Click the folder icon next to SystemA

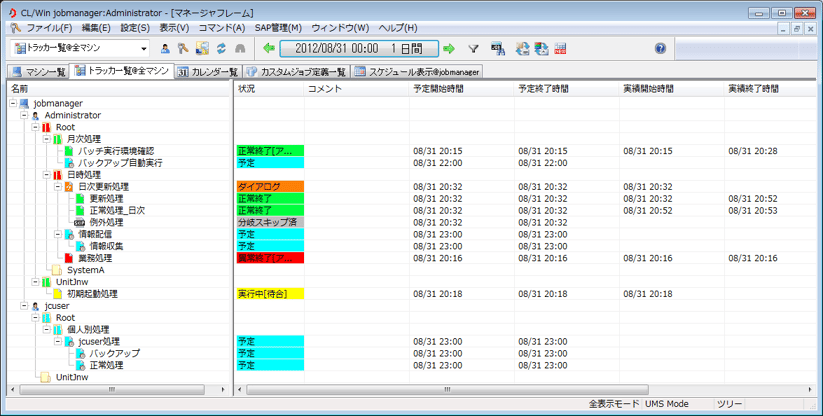click(x=57, y=270)
